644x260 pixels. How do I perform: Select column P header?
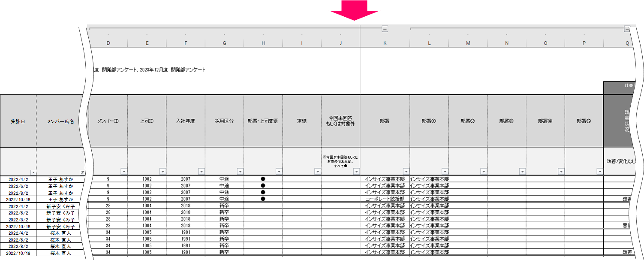(584, 43)
